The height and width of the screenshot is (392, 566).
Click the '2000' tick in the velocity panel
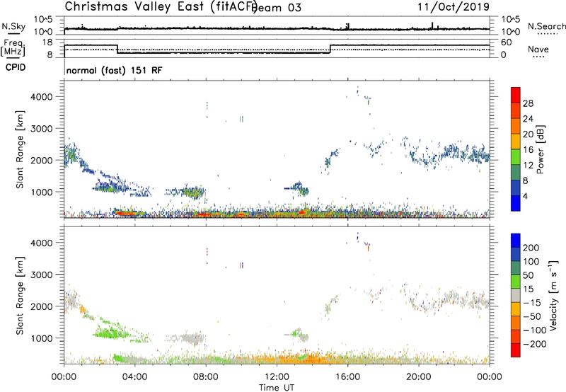coord(41,306)
